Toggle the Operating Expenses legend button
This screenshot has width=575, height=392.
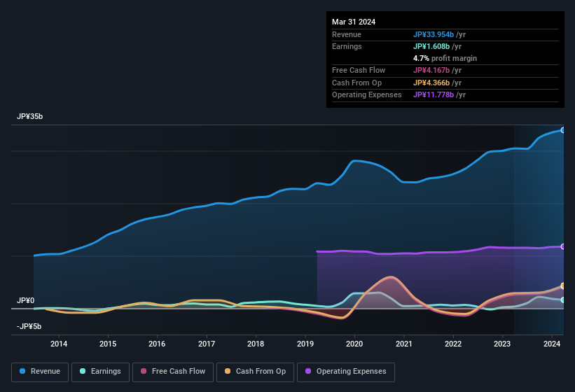tap(346, 372)
